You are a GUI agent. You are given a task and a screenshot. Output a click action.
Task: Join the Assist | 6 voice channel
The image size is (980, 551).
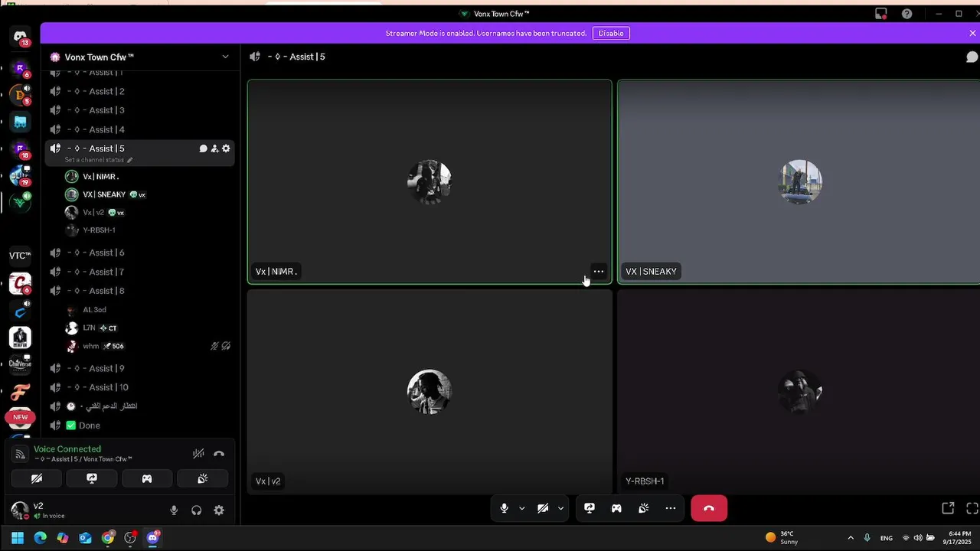[x=140, y=253]
